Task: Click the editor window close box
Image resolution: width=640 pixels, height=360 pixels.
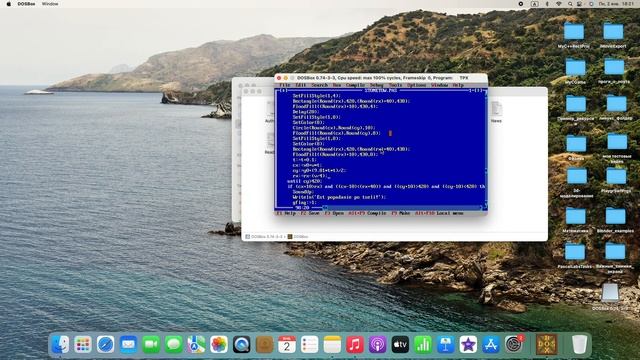Action: (284, 91)
